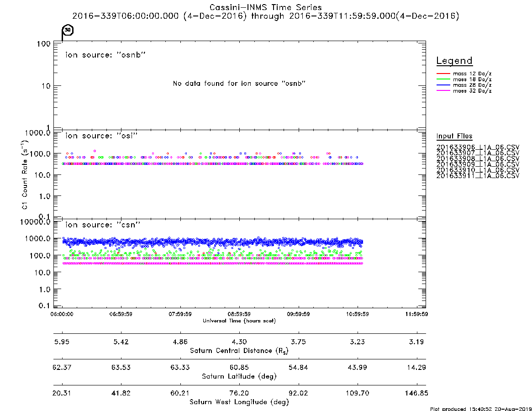The height and width of the screenshot is (411, 532).
Task: Click the distance value 3.75
Action: [x=298, y=342]
